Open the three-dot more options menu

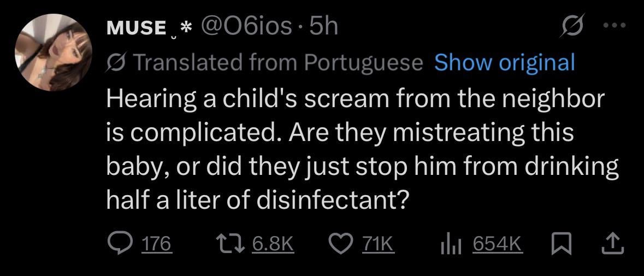[x=616, y=26]
